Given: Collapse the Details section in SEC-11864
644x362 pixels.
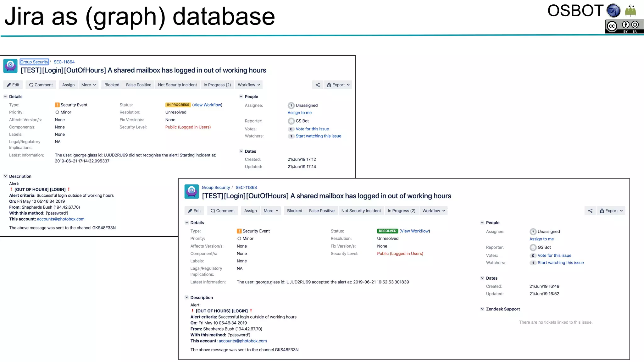Looking at the screenshot, I should point(5,96).
